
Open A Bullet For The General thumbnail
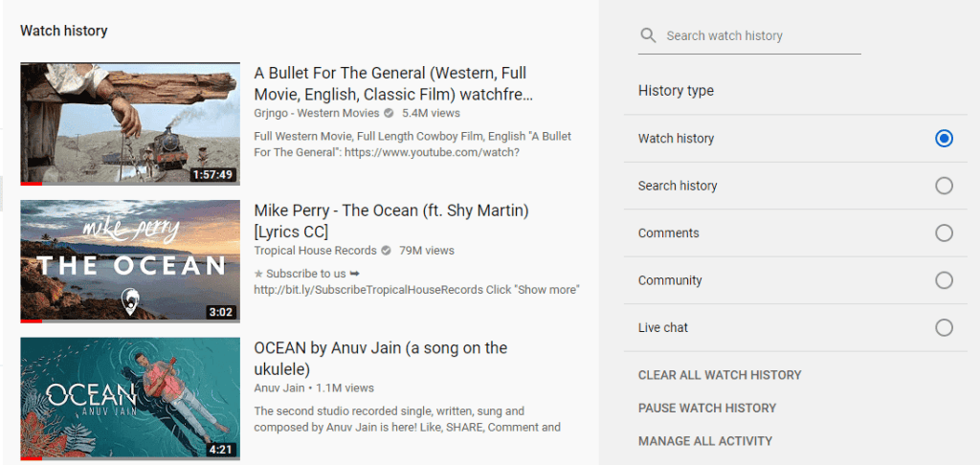click(x=130, y=123)
